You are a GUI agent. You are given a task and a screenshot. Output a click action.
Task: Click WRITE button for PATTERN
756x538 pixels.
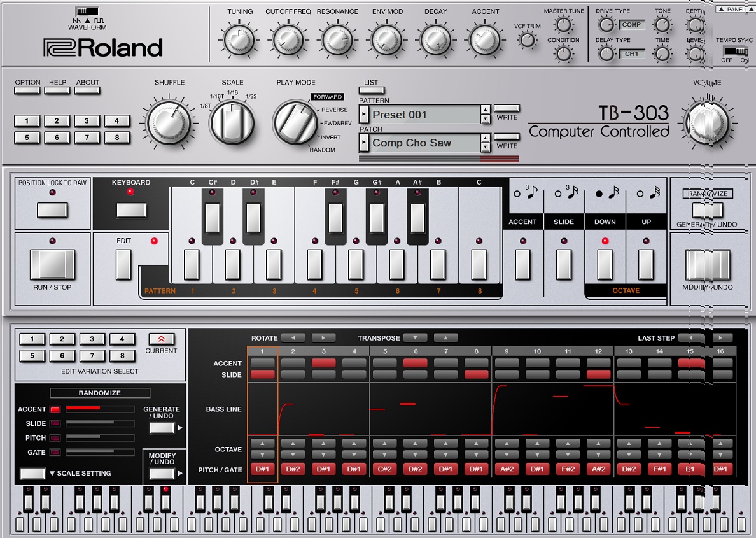507,108
